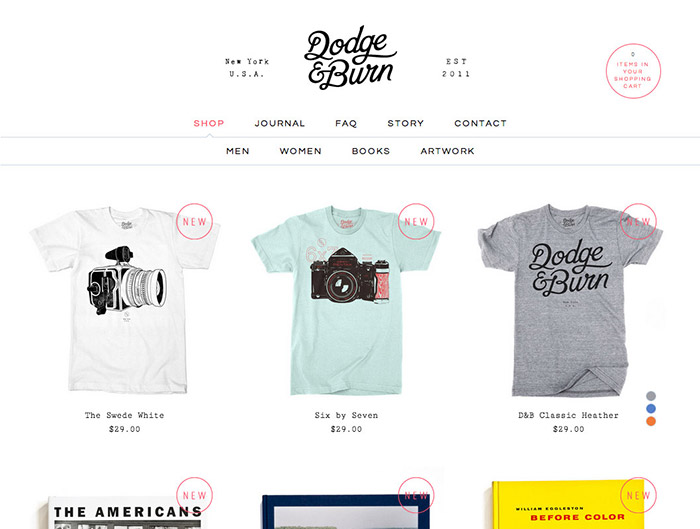
Task: Click NEW badge on navy blue book
Action: point(416,496)
